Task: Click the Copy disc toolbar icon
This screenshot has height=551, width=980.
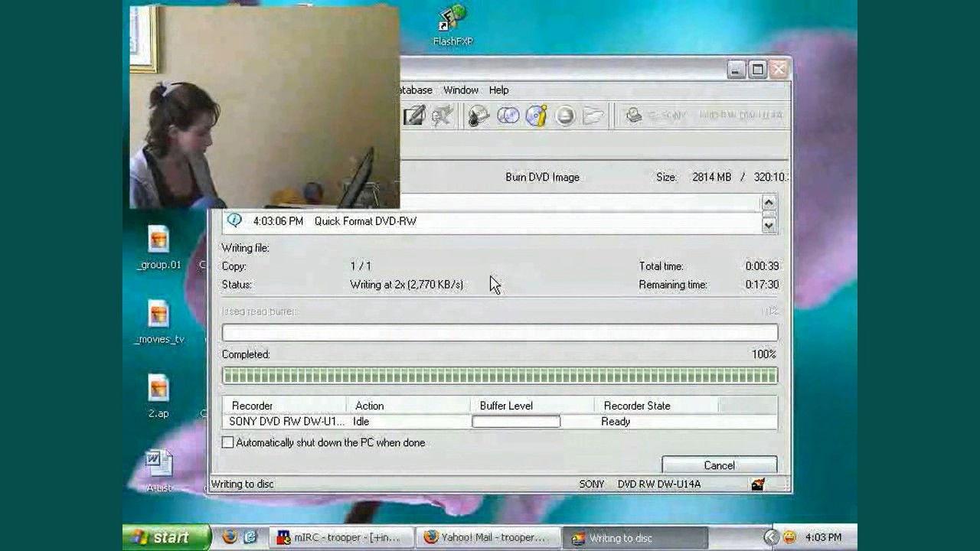Action: (x=508, y=116)
